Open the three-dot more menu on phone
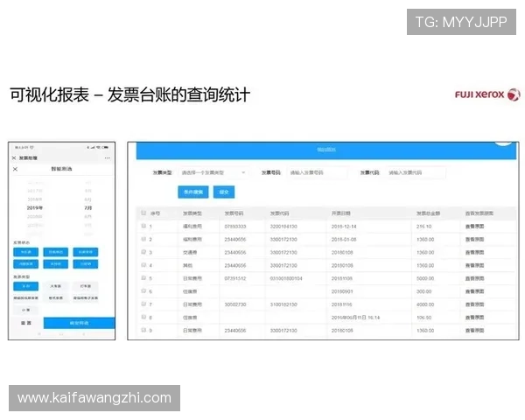The width and height of the screenshot is (525, 420). click(x=107, y=157)
